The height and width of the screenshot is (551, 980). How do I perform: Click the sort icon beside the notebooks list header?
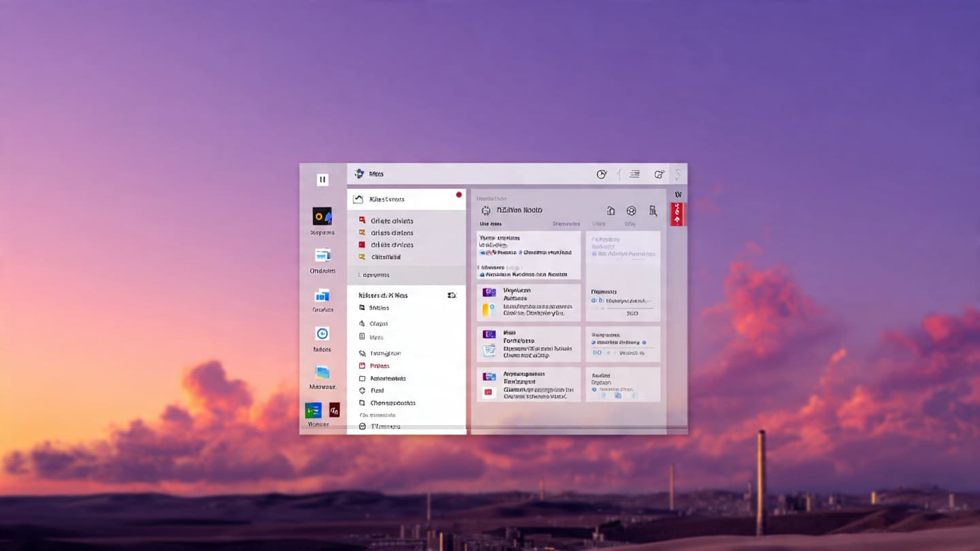451,295
